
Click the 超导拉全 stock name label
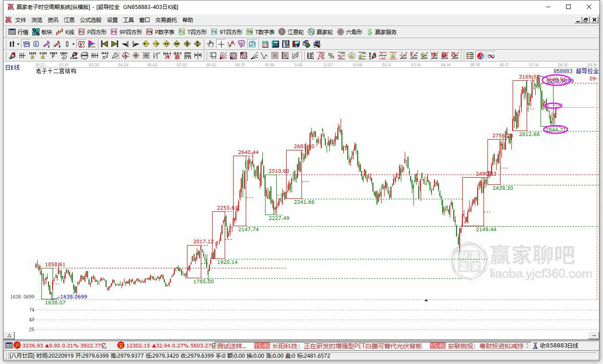coord(587,71)
